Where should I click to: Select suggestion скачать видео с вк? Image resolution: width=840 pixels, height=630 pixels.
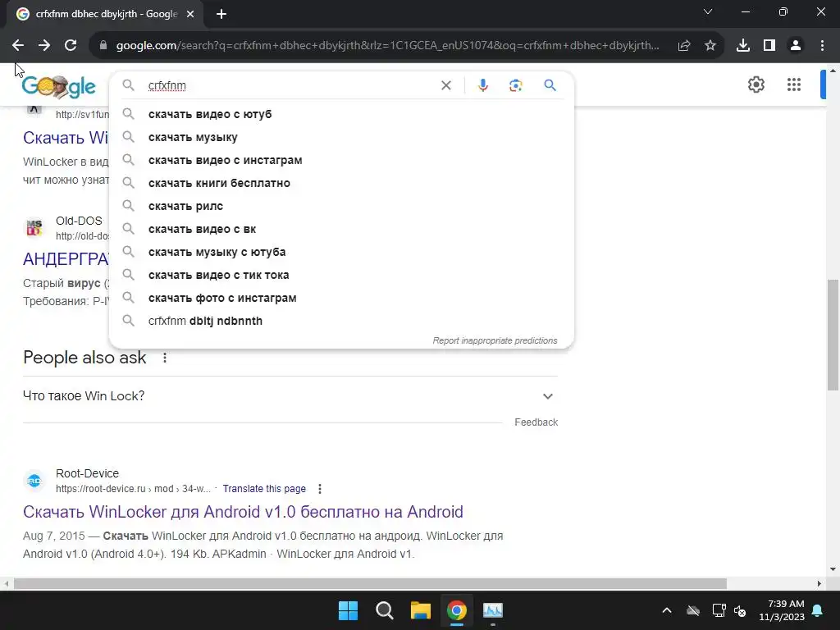tap(341, 230)
